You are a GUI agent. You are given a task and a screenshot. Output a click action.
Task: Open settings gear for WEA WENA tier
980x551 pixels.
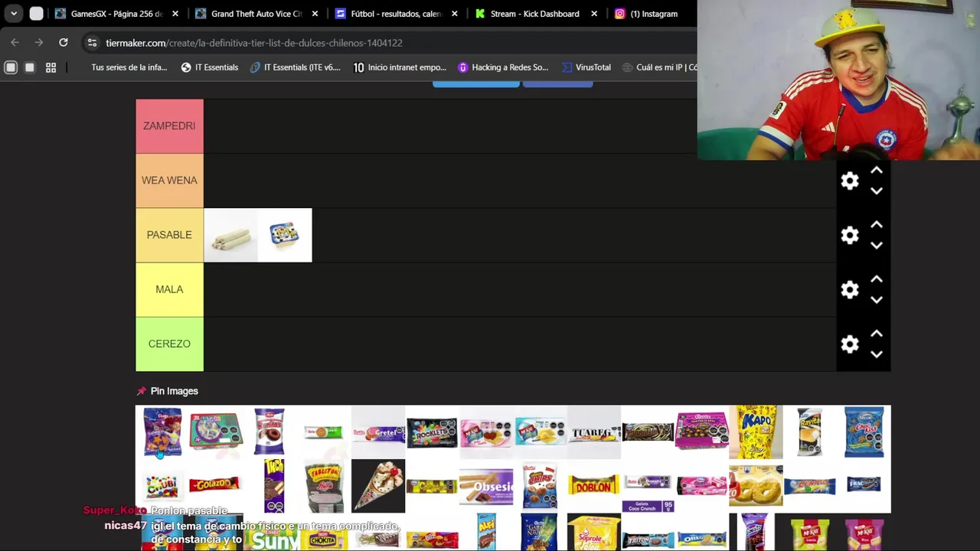click(850, 181)
